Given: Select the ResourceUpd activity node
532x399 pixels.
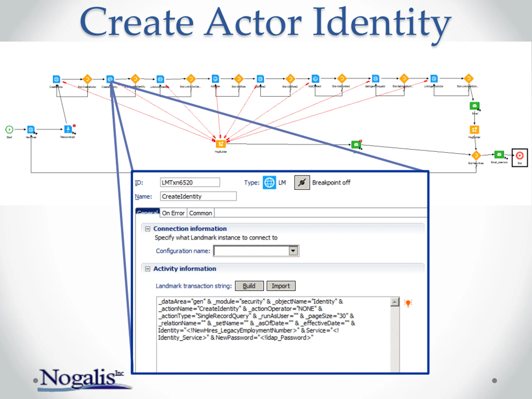Looking at the screenshot, I should [x=68, y=129].
